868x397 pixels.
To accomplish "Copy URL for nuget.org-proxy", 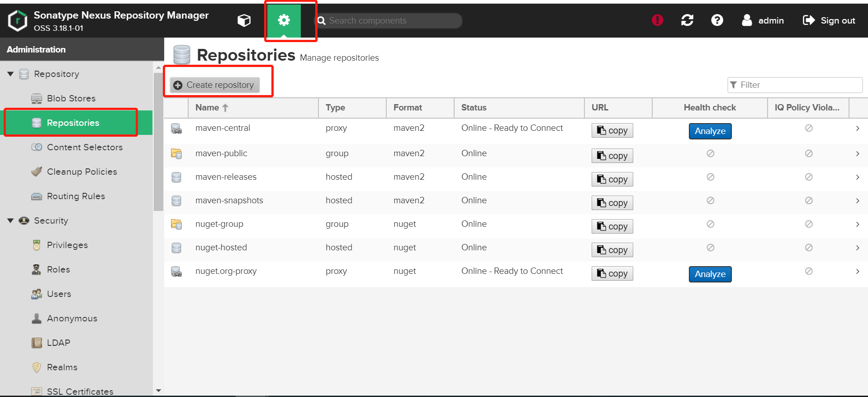I will tap(612, 273).
